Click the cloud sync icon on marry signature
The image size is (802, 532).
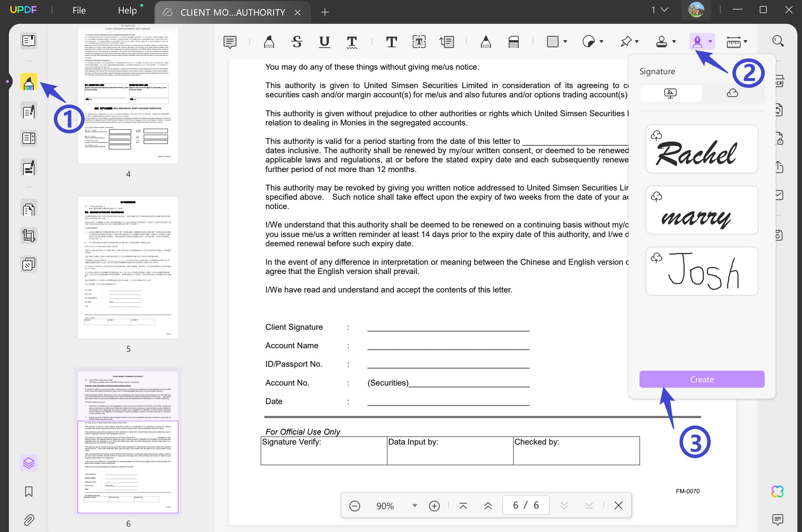(x=656, y=197)
